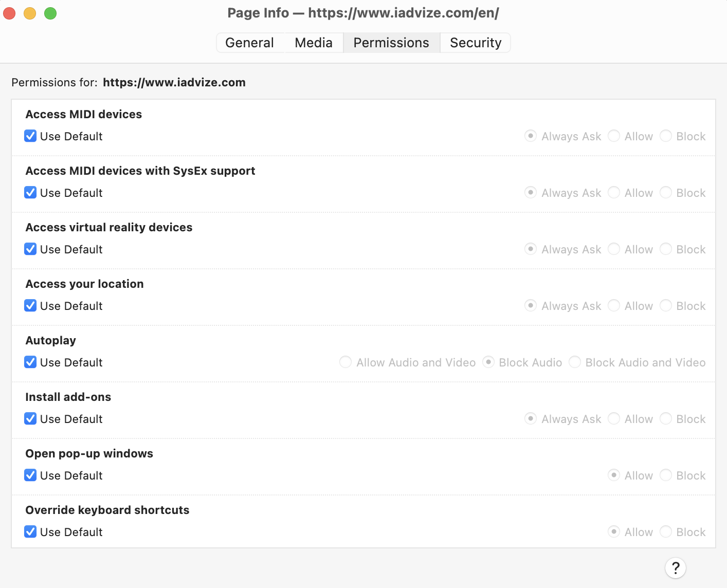727x588 pixels.
Task: Choose Block for Open pop-up windows
Action: tap(666, 475)
